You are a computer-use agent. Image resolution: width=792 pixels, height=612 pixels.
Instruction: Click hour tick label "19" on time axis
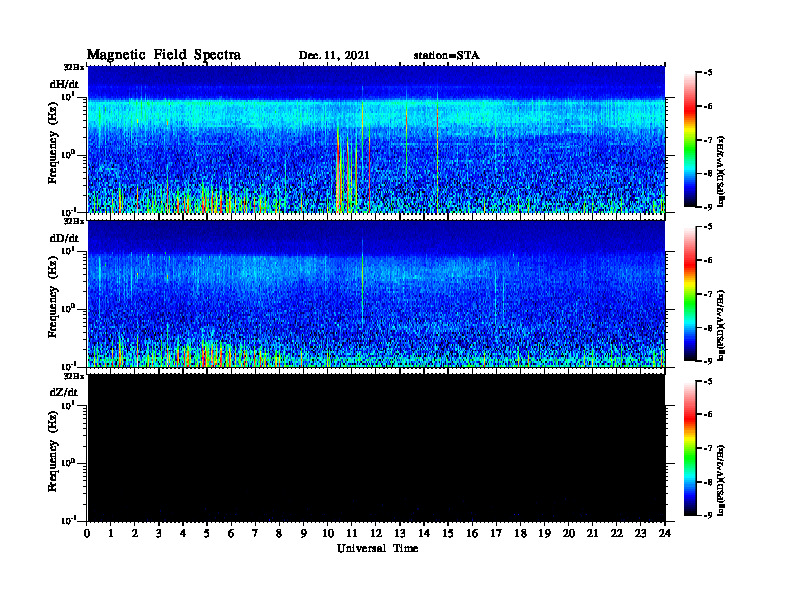544,534
